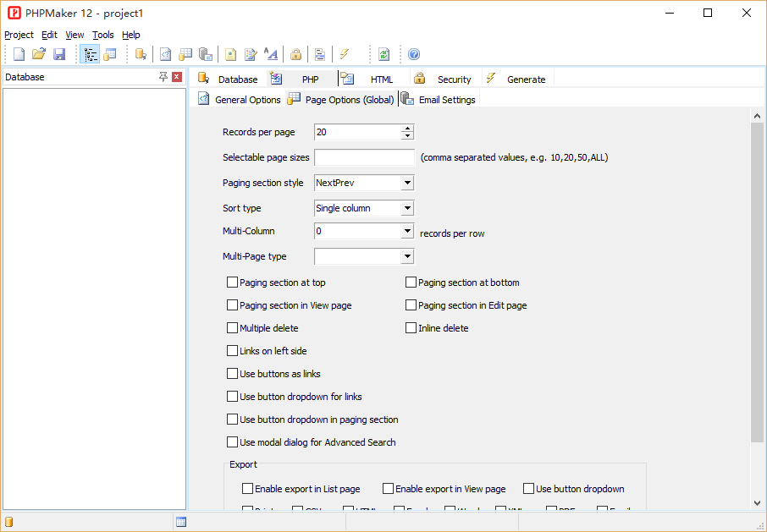The width and height of the screenshot is (767, 532).
Task: Check Paging section in Edit page
Action: 411,305
